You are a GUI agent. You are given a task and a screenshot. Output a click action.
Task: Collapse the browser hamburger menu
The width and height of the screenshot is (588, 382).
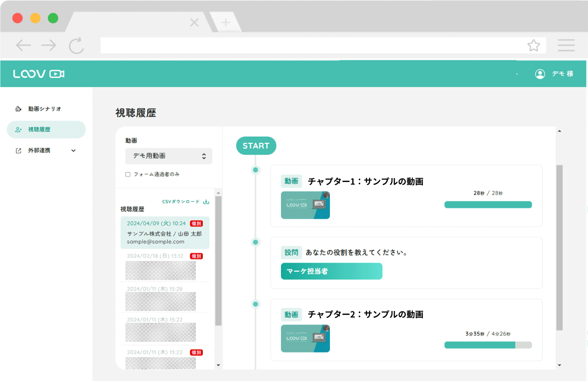(x=566, y=45)
